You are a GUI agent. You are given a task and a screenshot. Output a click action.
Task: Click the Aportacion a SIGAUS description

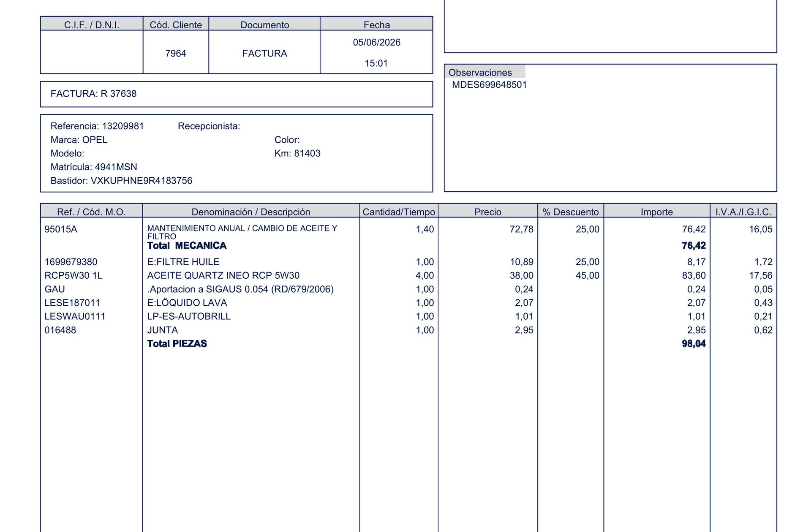click(240, 289)
